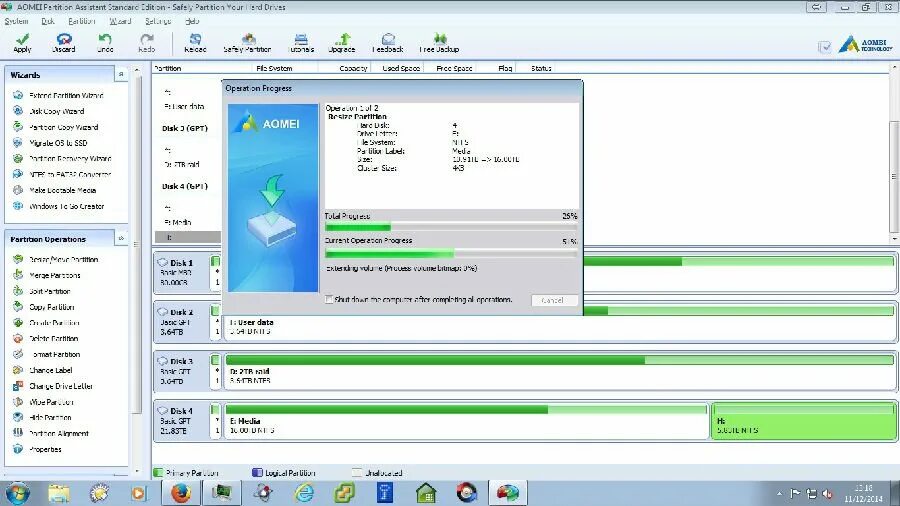Open the Help menu

coord(192,21)
